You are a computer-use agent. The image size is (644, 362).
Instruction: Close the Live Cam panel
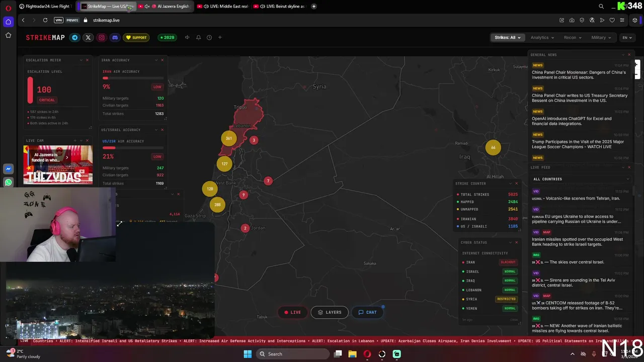click(87, 140)
